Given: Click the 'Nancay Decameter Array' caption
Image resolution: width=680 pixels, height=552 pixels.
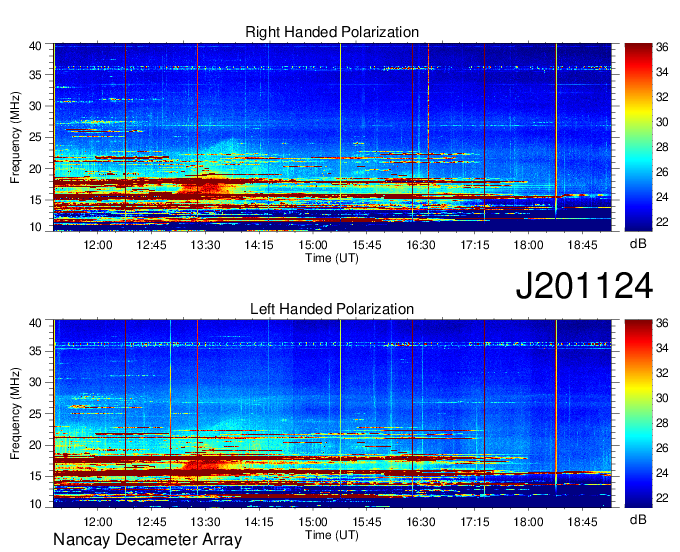Looking at the screenshot, I should tap(147, 540).
